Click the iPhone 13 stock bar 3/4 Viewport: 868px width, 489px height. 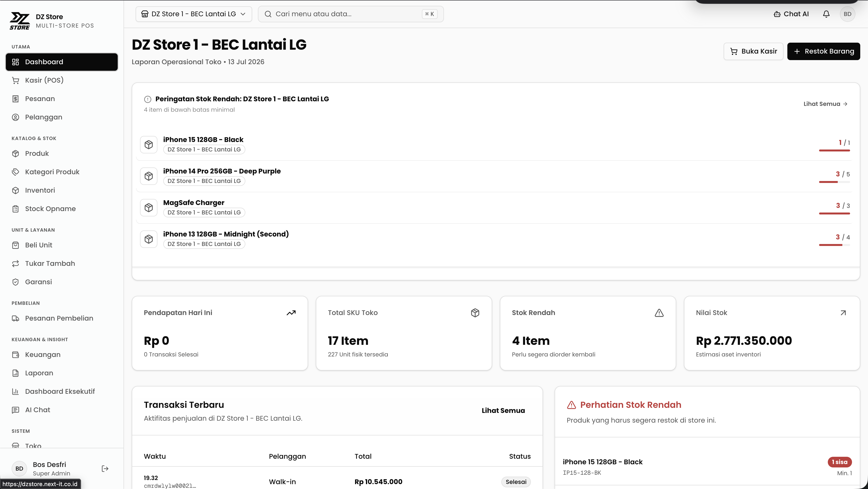(x=835, y=245)
